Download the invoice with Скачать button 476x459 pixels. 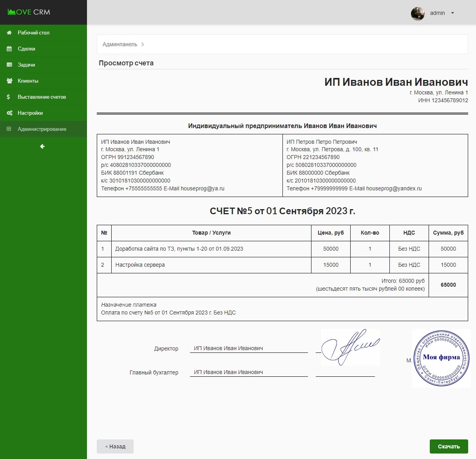tap(449, 446)
